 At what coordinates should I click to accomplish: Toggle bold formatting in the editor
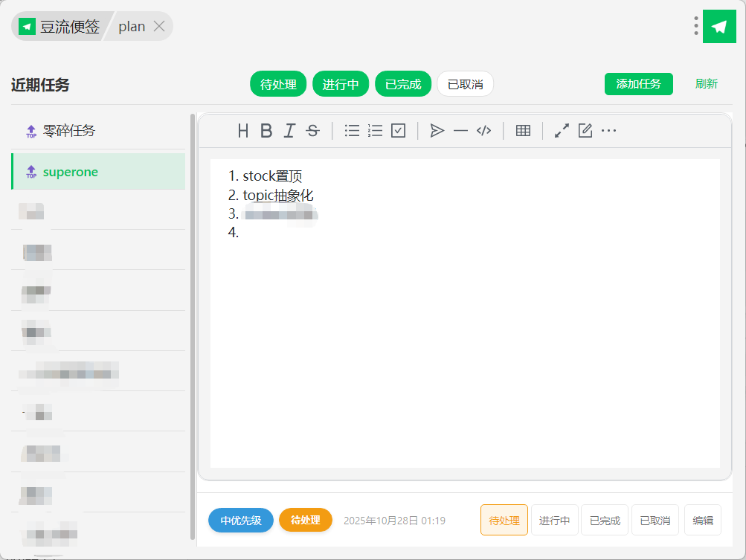point(266,131)
